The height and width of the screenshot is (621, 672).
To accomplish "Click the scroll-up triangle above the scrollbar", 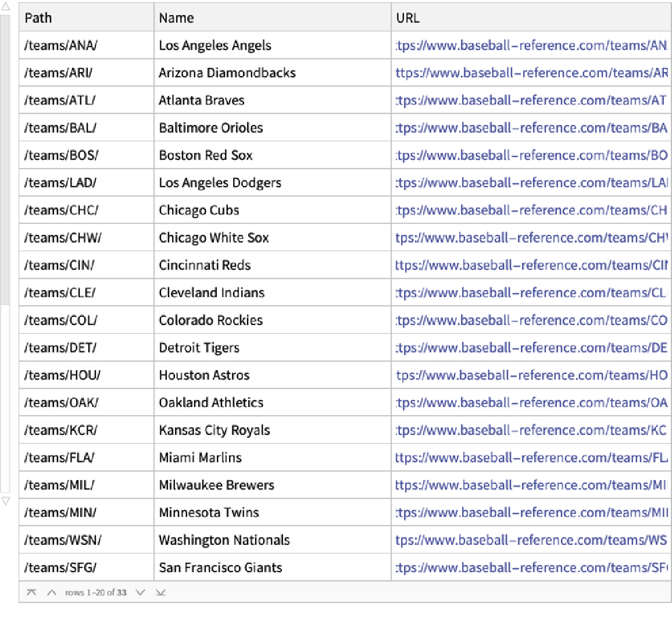I will tap(5, 7).
